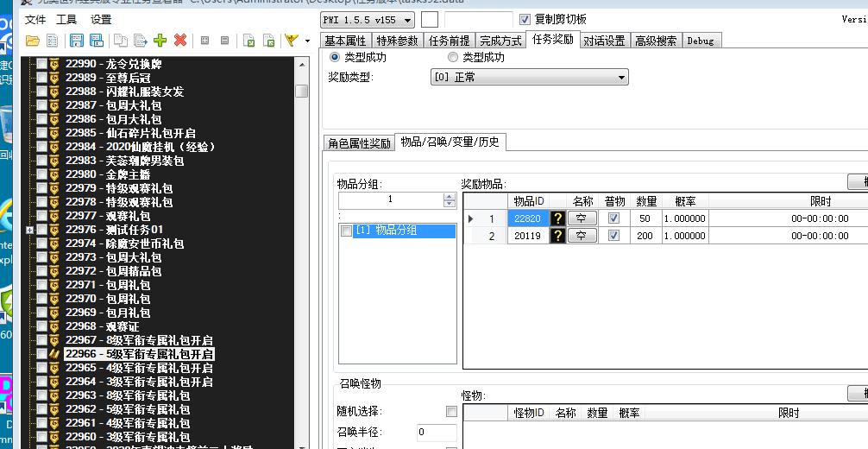This screenshot has width=868, height=449.
Task: Check the box for task 22989 至尊后冠
Action: tap(41, 78)
